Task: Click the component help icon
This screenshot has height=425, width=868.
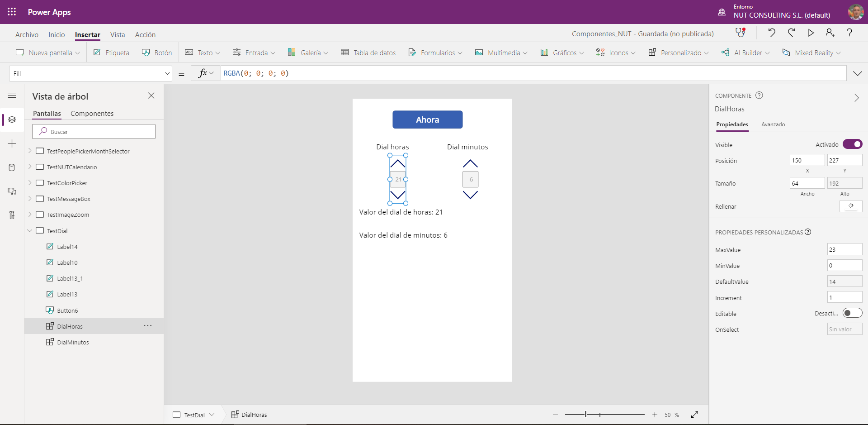Action: [x=759, y=96]
